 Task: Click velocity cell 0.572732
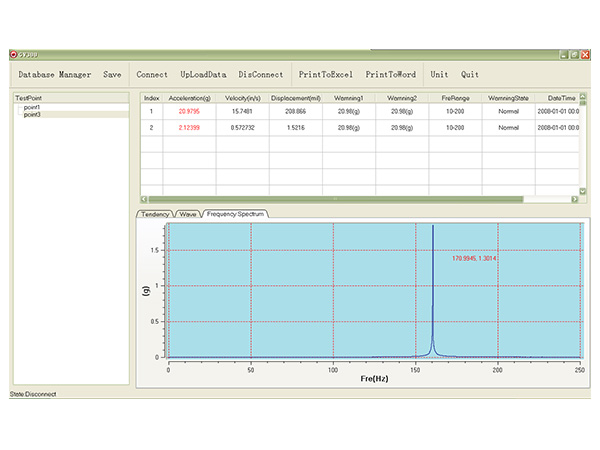[242, 127]
